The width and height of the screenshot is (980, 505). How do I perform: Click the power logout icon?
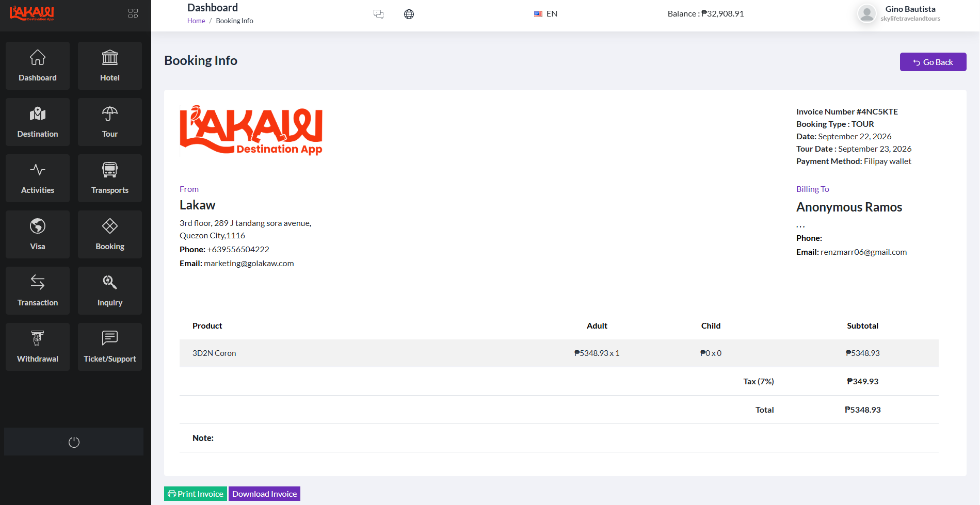tap(74, 442)
